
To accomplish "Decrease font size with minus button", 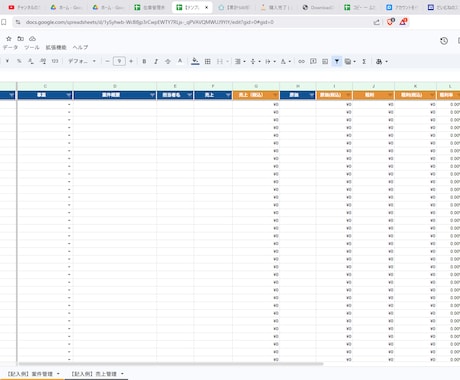I will 107,61.
